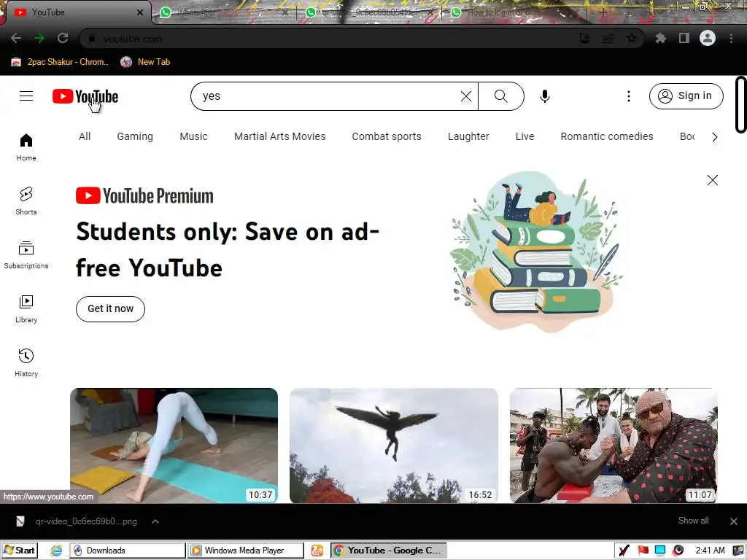Click the Get it now button
747x560 pixels.
tap(111, 309)
